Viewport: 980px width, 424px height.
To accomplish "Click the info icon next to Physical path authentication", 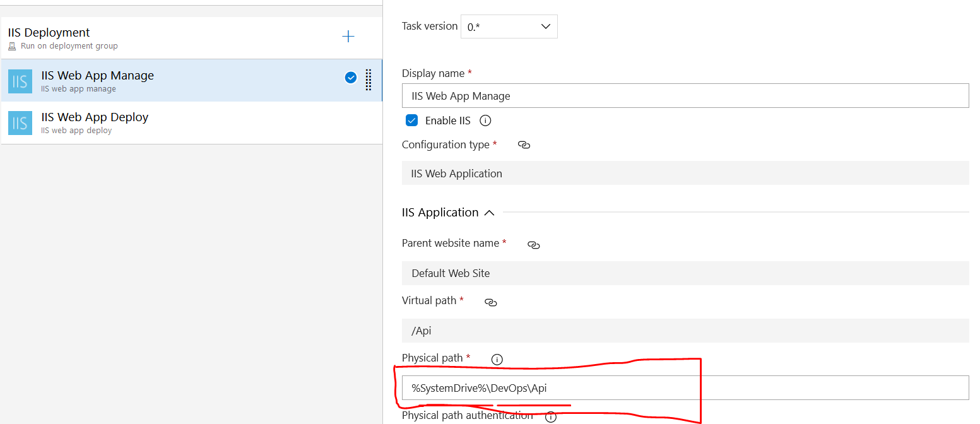I will (x=550, y=417).
